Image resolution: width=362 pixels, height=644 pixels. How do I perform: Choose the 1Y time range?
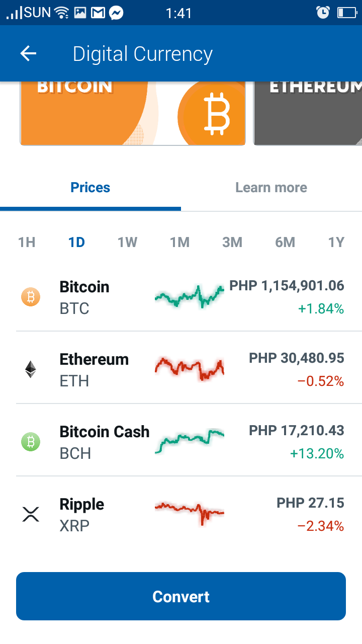tap(336, 243)
